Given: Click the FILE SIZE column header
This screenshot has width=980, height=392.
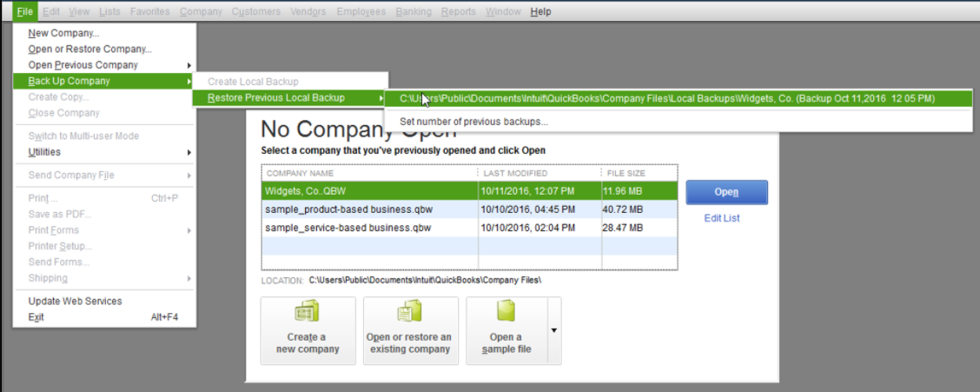Looking at the screenshot, I should (639, 173).
